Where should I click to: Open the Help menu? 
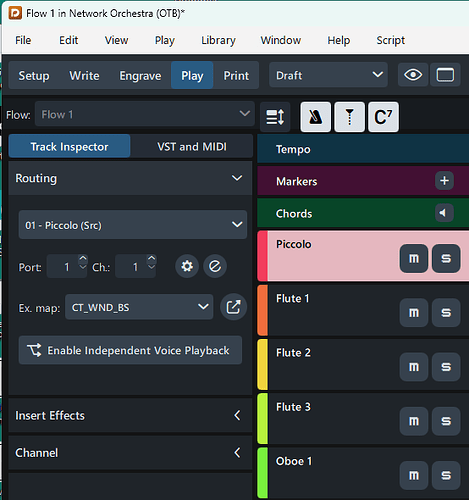339,40
